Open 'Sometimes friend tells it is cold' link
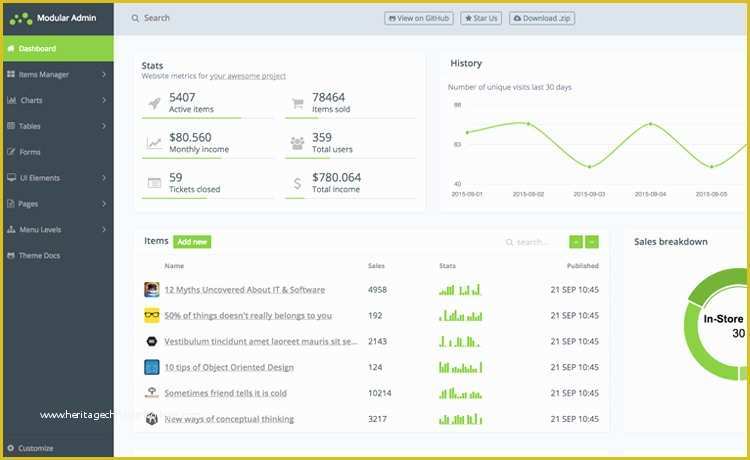Viewport: 750px width, 460px height. pos(225,393)
